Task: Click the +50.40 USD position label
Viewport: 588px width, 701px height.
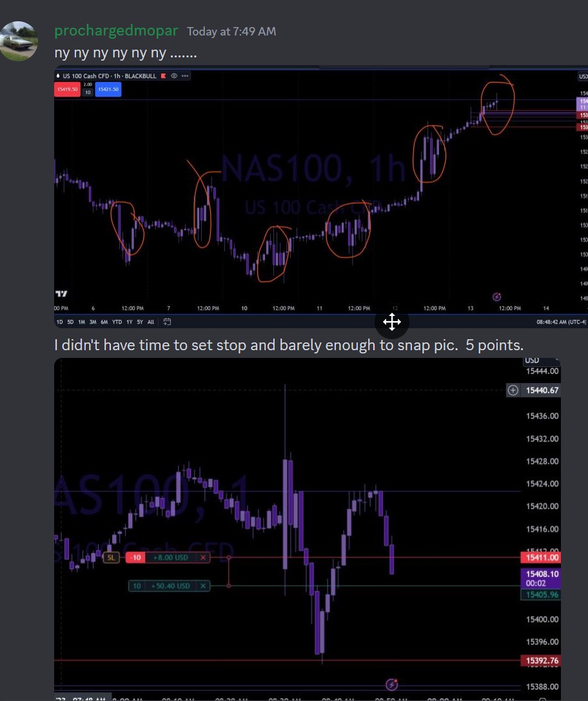Action: (170, 586)
